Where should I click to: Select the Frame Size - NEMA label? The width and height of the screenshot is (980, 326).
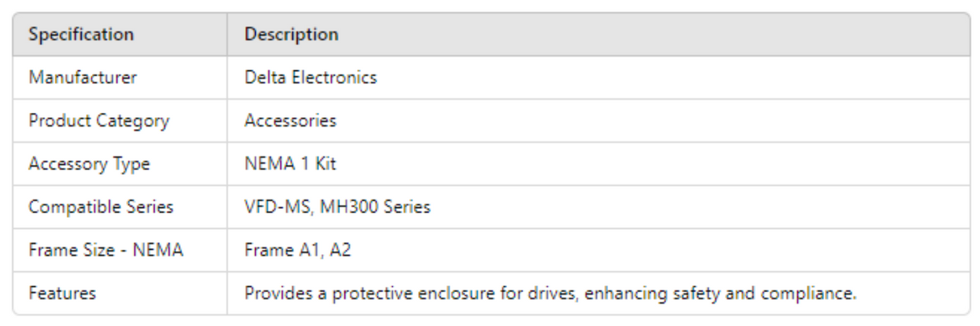106,250
